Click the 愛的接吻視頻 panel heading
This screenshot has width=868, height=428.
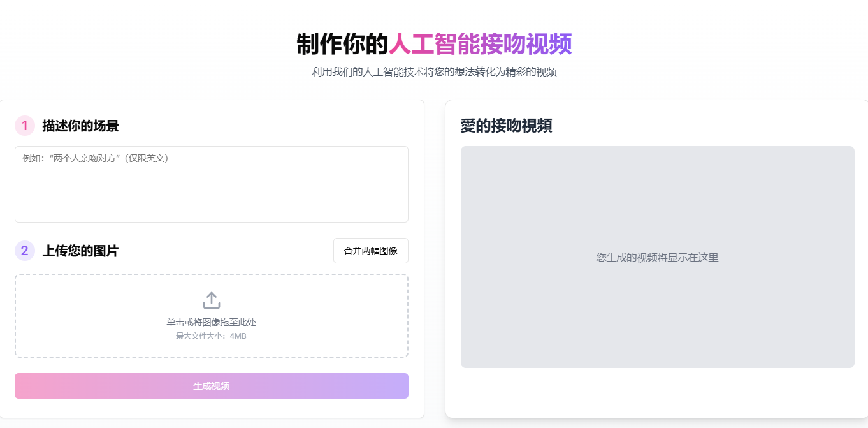(506, 126)
